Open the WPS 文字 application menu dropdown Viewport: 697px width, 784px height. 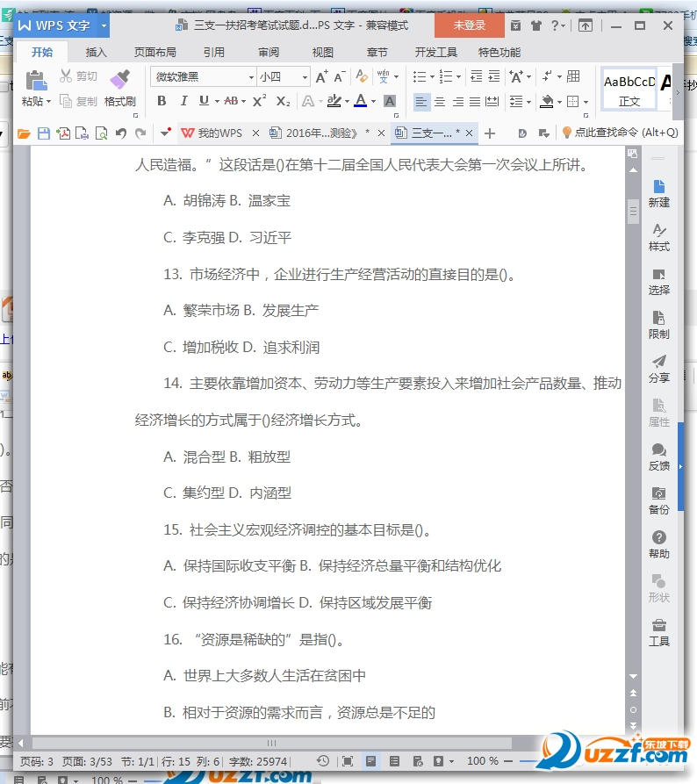tap(104, 25)
